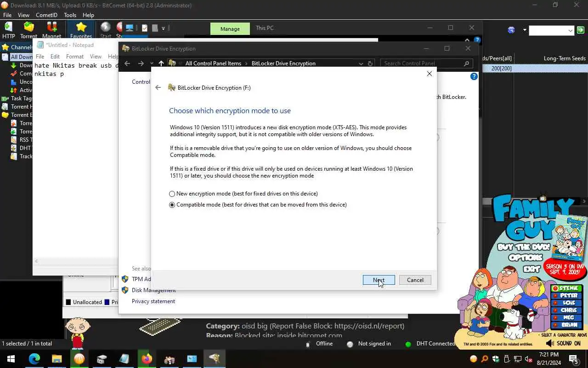This screenshot has height=368, width=588.
Task: Expand the This PC quick access toolbar dropdown
Action: click(x=163, y=28)
